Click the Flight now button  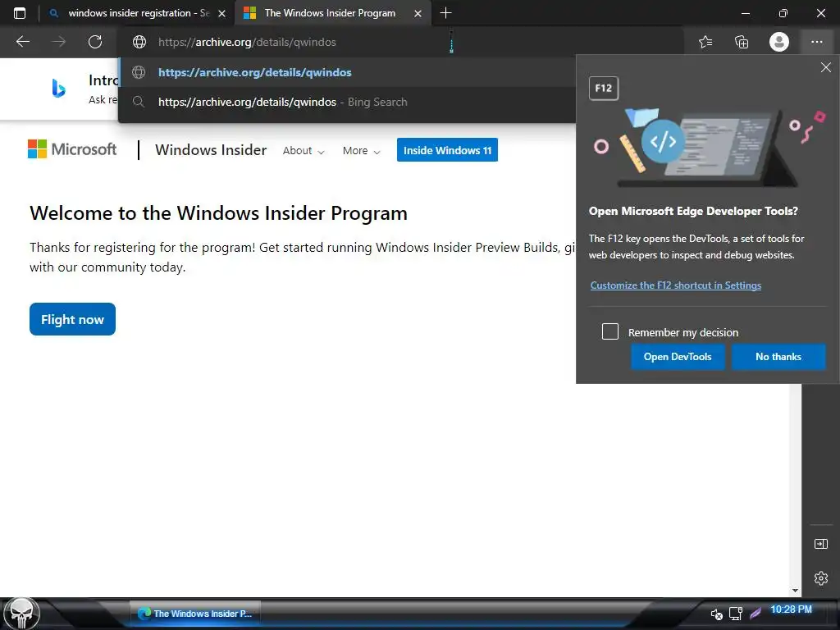tap(72, 319)
